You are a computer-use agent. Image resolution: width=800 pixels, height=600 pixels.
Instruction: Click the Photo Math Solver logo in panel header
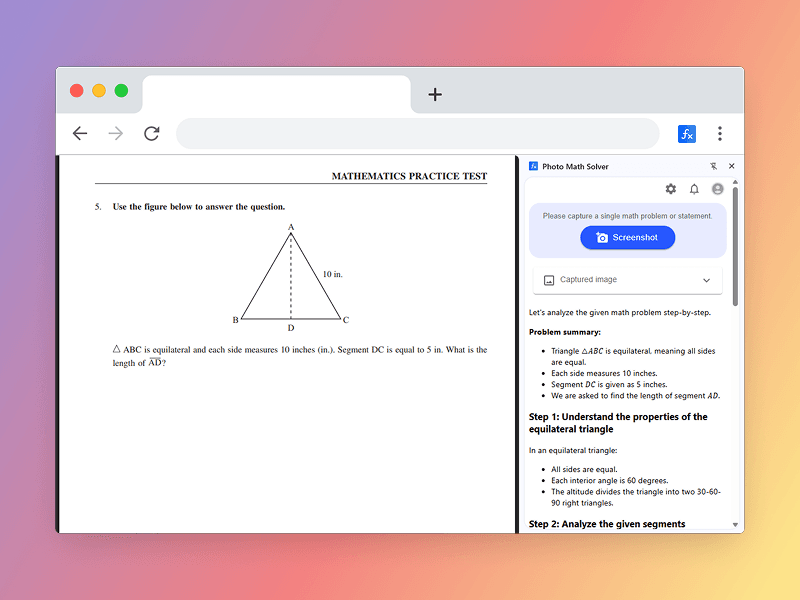[x=534, y=166]
